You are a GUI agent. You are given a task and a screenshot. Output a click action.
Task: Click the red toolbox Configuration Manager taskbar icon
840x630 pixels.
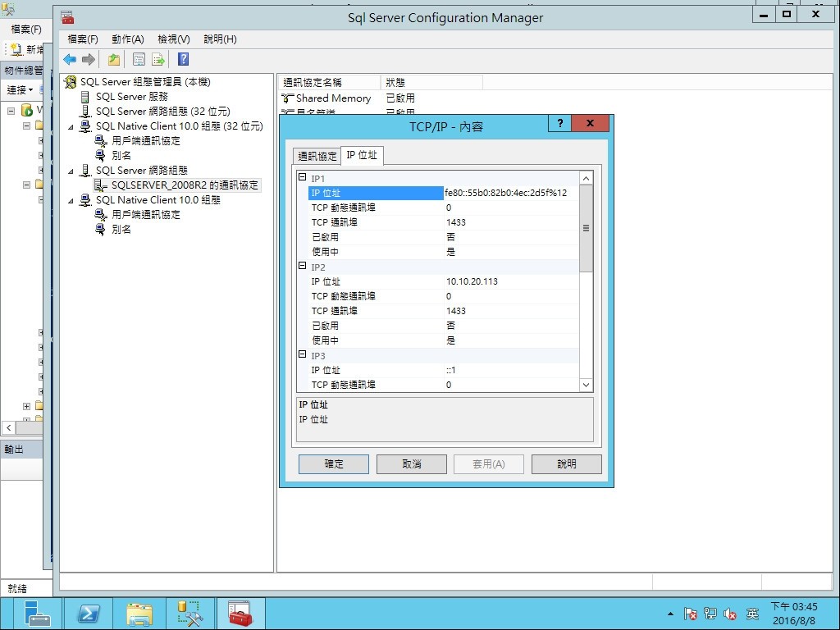pyautogui.click(x=240, y=614)
